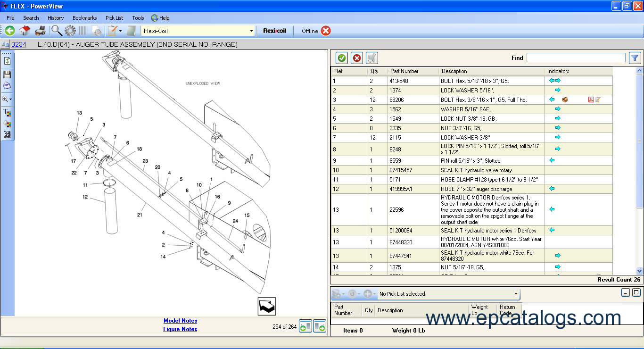This screenshot has width=644, height=349.
Task: Click the document-with-gear toolbar icon
Action: click(97, 31)
